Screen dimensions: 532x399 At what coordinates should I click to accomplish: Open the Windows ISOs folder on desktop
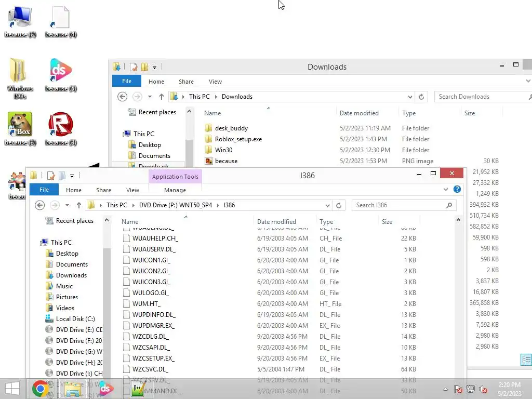(x=20, y=79)
